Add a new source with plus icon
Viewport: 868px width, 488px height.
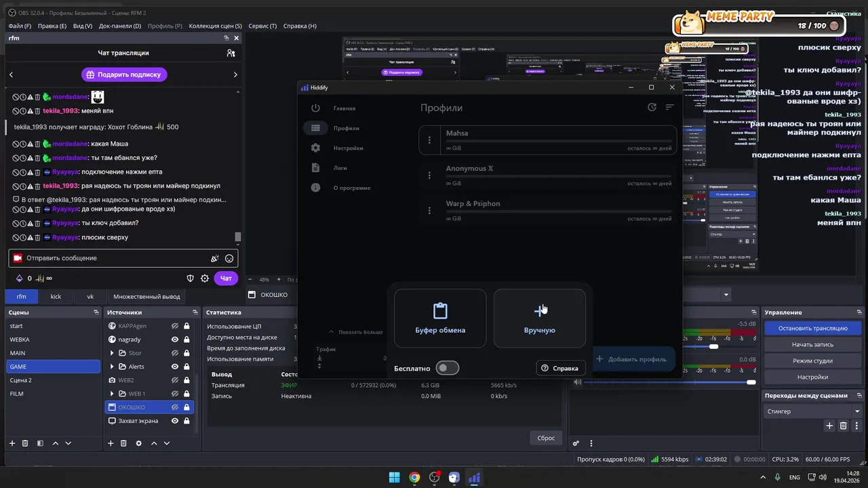110,443
